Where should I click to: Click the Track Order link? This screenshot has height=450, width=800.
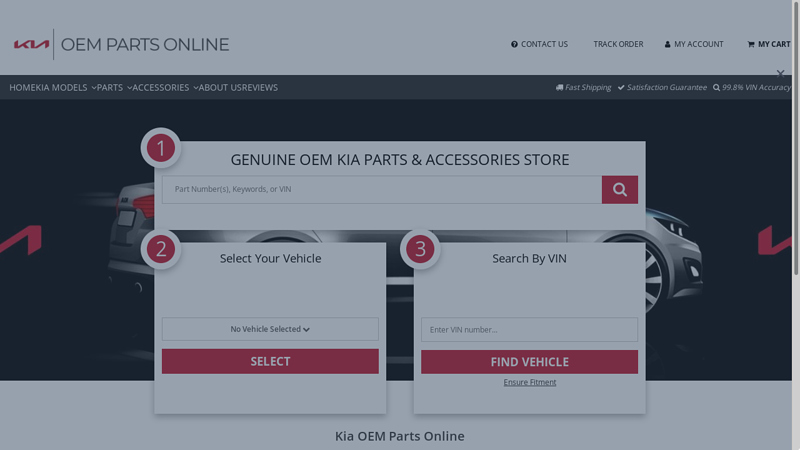618,44
